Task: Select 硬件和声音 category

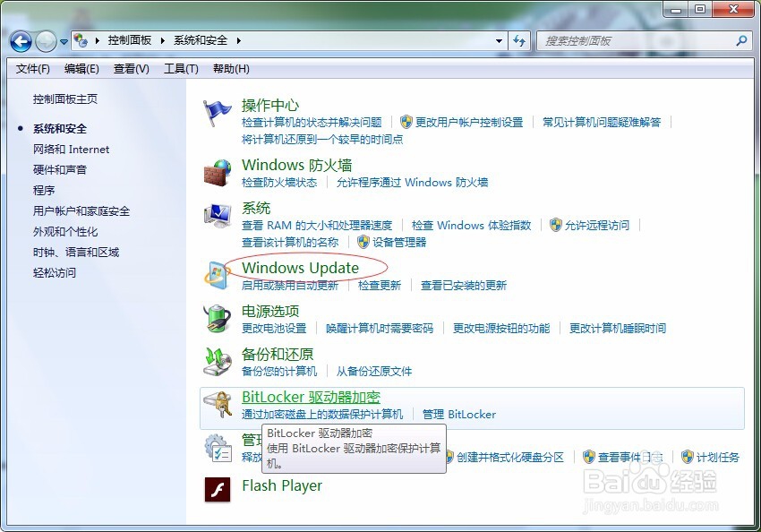Action: pos(60,169)
